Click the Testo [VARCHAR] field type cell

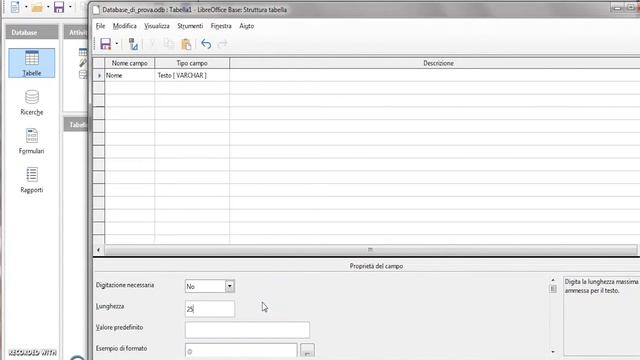pos(192,76)
